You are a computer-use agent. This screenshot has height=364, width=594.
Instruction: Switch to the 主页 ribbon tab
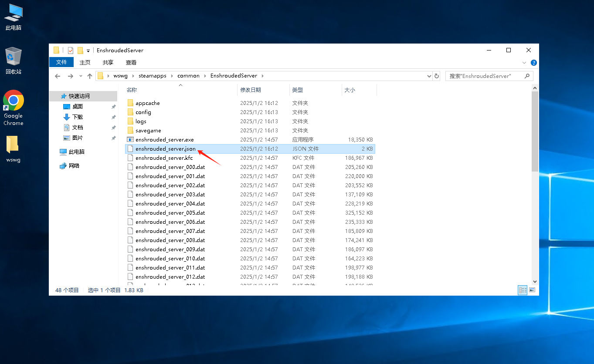[85, 62]
